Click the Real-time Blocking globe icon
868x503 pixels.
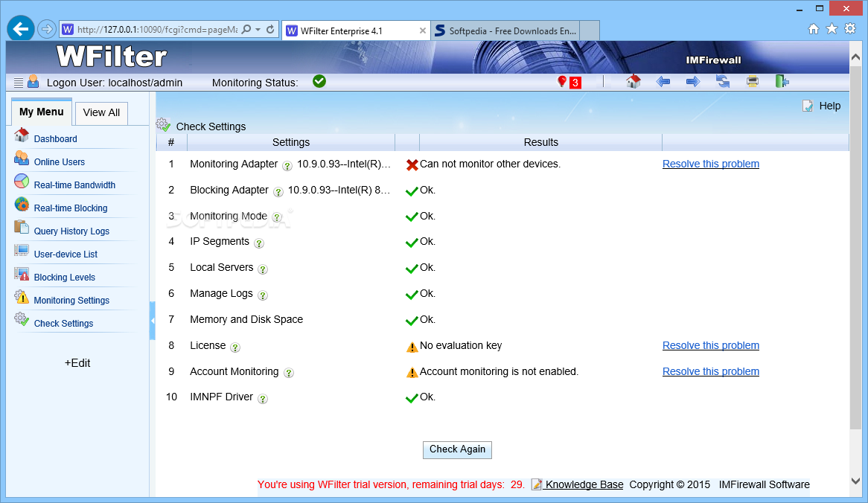22,204
